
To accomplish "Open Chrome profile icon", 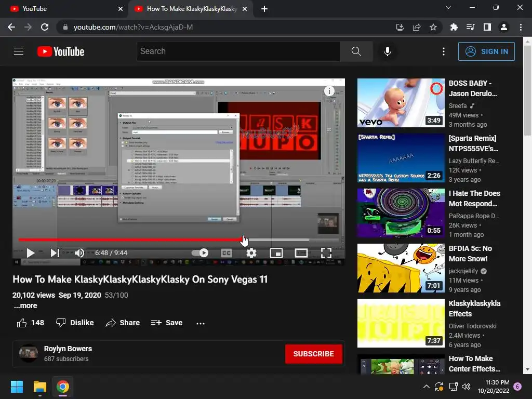I will coord(504,27).
